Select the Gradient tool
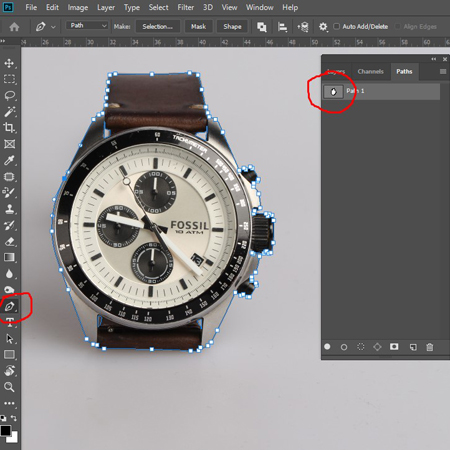 click(x=9, y=257)
